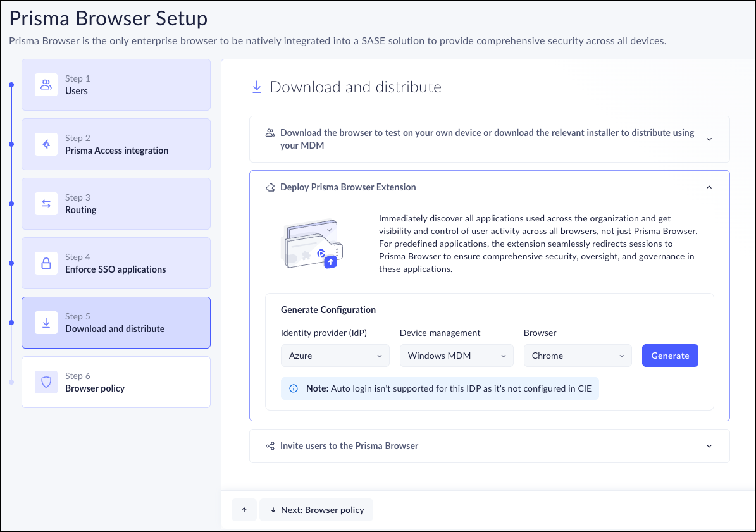Click the share icon beside Invite users
Viewport: 756px width, 532px height.
[x=271, y=446]
